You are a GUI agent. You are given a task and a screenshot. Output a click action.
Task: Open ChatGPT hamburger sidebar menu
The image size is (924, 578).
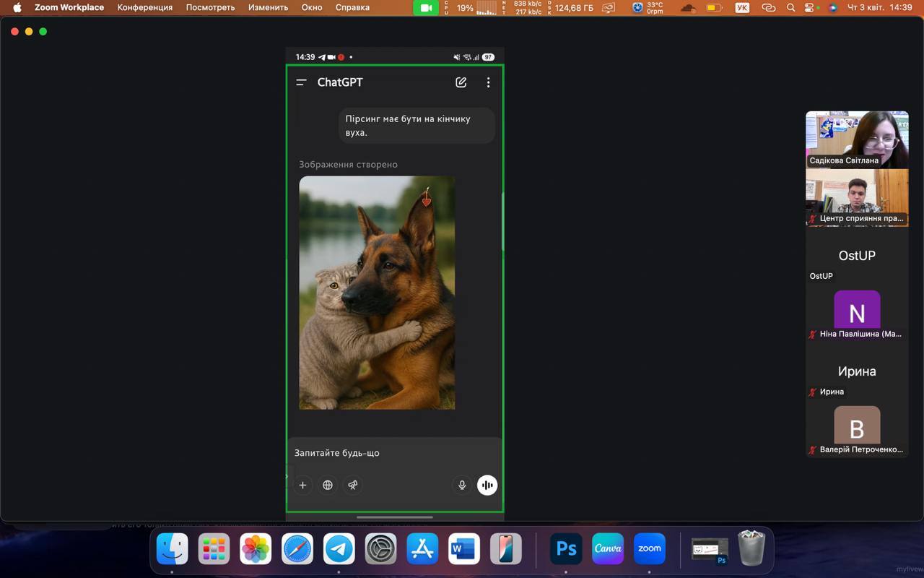(x=302, y=82)
